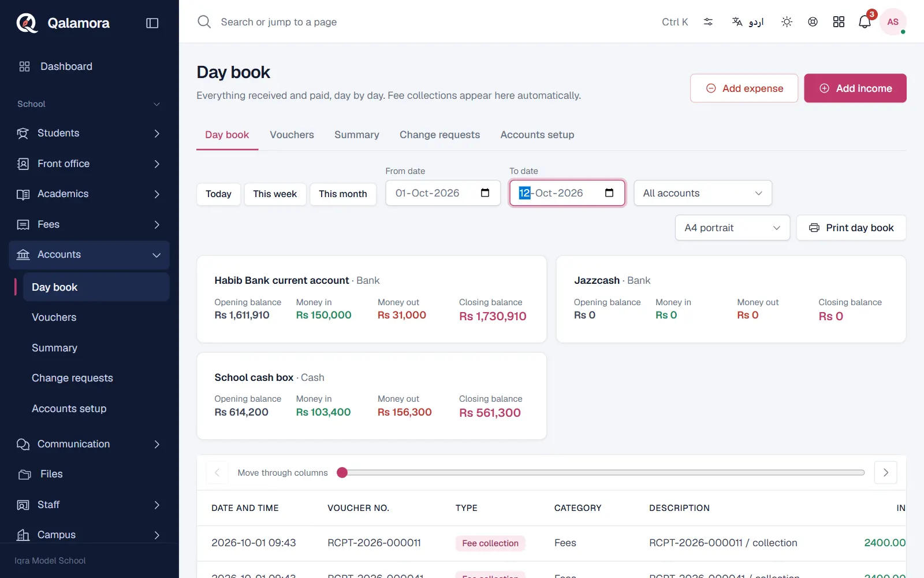Click the next columns arrow button
This screenshot has height=578, width=924.
886,473
